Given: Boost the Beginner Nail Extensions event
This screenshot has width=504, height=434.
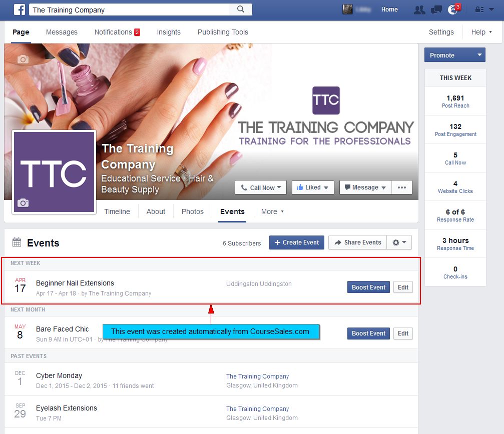Looking at the screenshot, I should click(368, 287).
